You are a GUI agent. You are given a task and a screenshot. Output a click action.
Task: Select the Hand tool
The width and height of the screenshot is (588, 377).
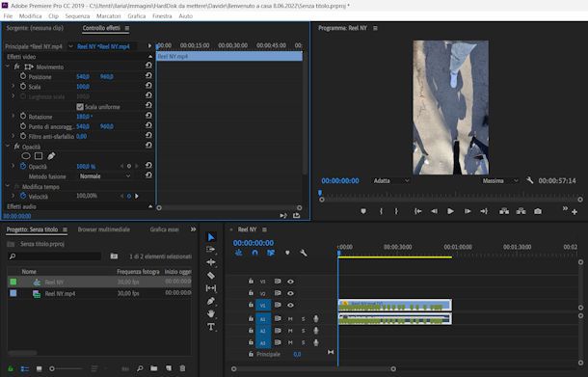[x=211, y=313]
